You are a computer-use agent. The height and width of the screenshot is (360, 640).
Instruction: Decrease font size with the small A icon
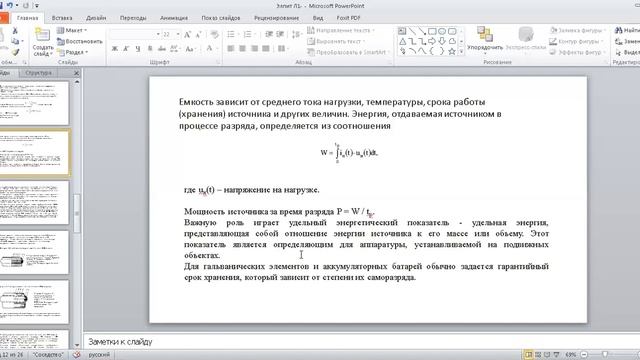(198, 35)
